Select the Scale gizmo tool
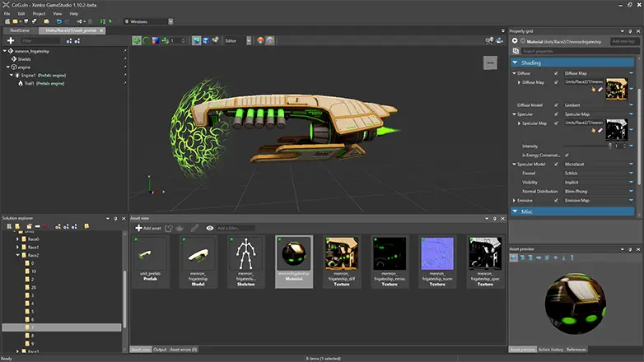The image size is (644, 362). click(156, 40)
